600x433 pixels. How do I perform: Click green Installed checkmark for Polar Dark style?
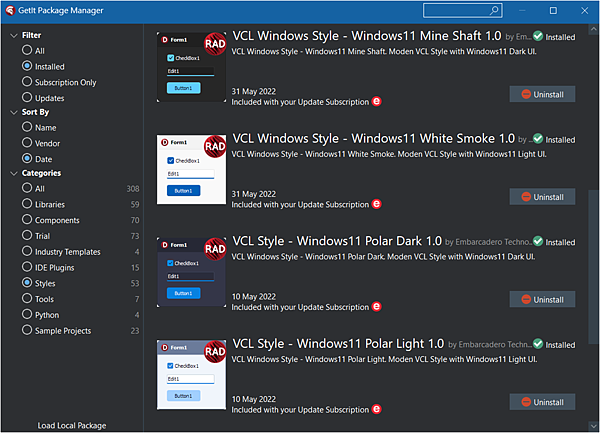point(538,241)
